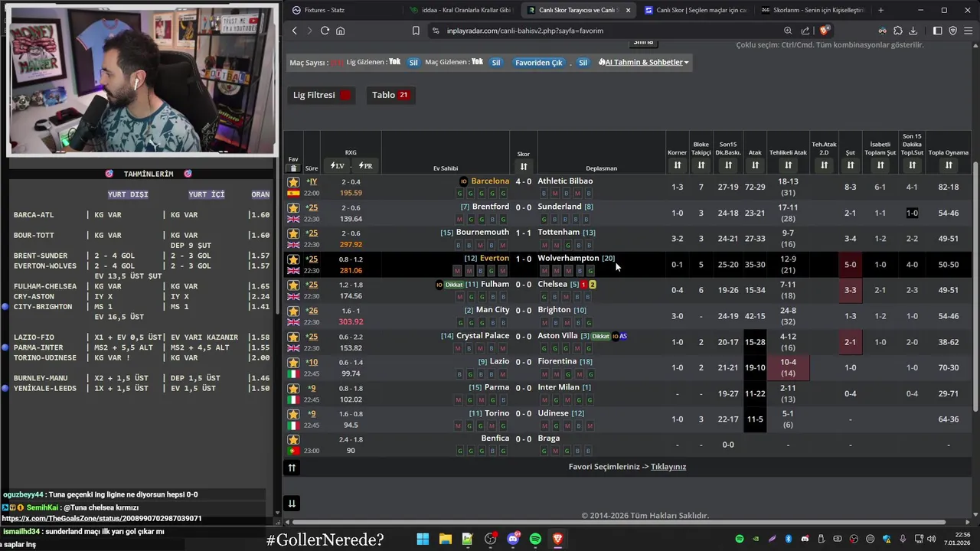Share this page from address bar
Viewport: 980px width, 551px height.
click(x=805, y=31)
